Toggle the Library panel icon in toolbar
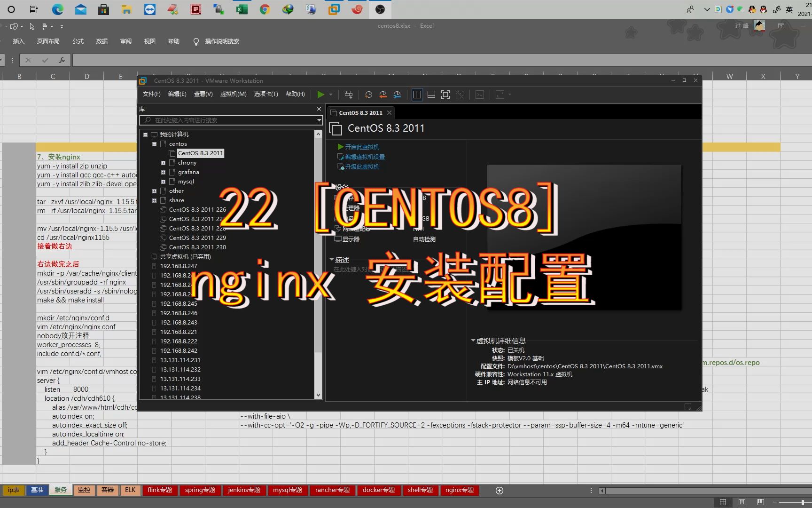This screenshot has width=812, height=508. click(417, 95)
